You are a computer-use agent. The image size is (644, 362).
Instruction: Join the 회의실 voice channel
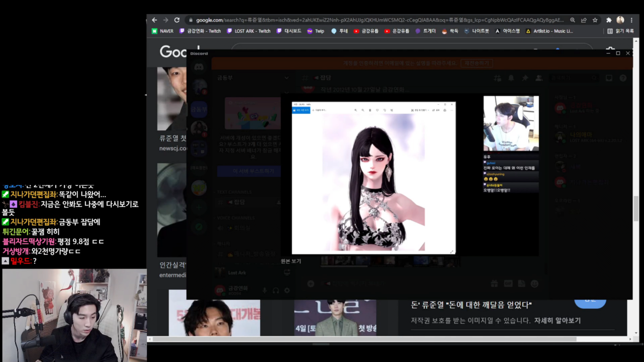[x=249, y=228]
